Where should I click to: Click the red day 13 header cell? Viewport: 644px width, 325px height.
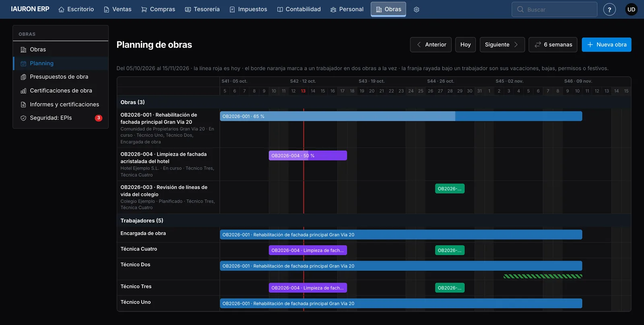coord(303,91)
